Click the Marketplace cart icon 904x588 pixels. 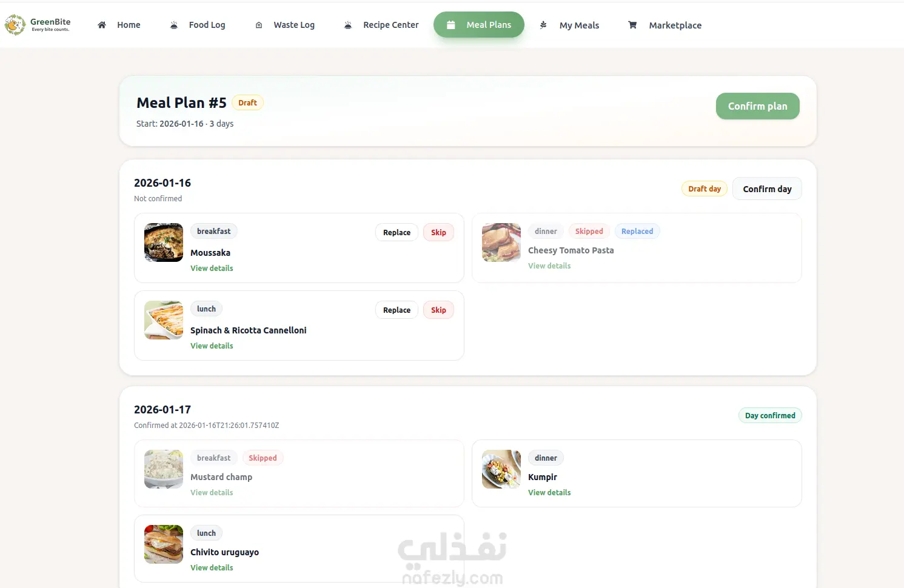[632, 25]
